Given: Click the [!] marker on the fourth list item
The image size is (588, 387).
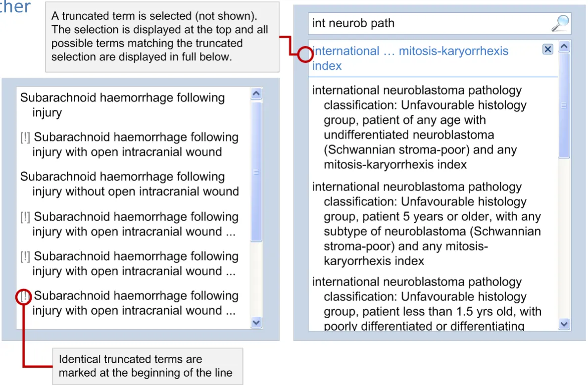Looking at the screenshot, I should [25, 217].
